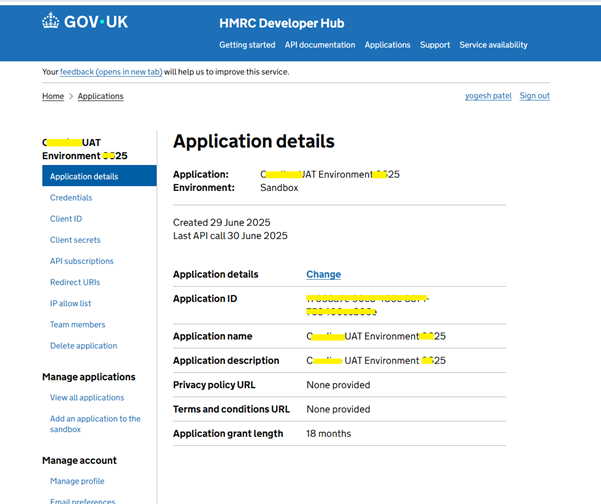
Task: Click the Application grant length label
Action: pyautogui.click(x=228, y=433)
